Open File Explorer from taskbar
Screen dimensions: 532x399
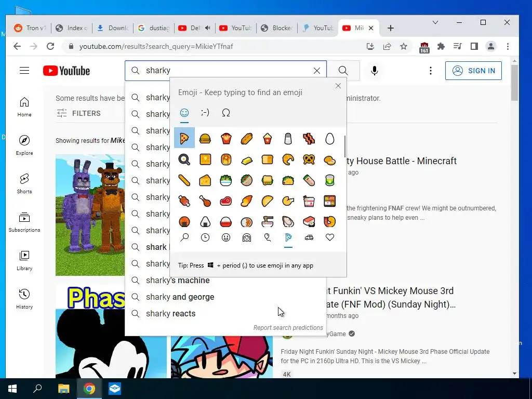point(63,389)
